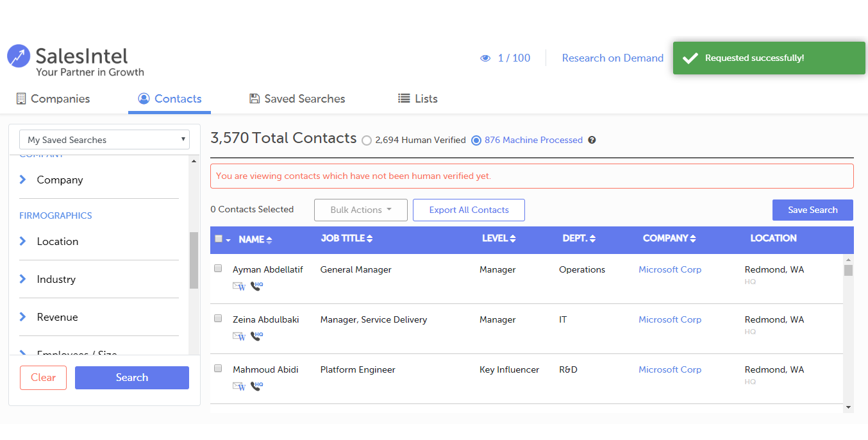
Task: Sort by COMPANY column arrows
Action: coord(693,239)
